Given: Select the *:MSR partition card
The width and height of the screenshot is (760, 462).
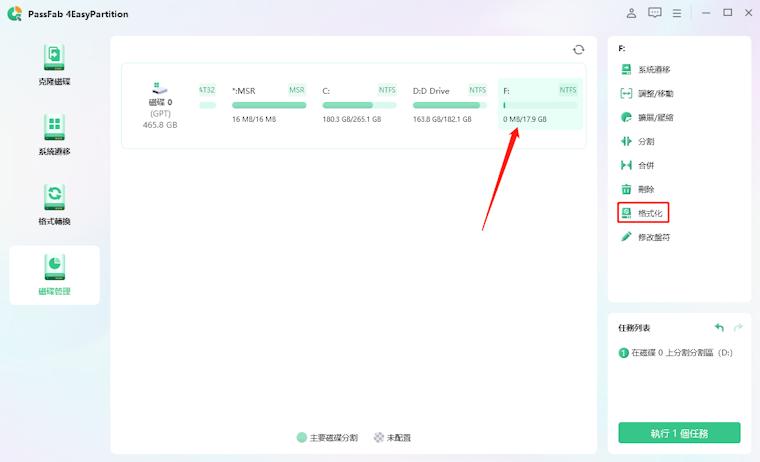Looking at the screenshot, I should (x=269, y=104).
